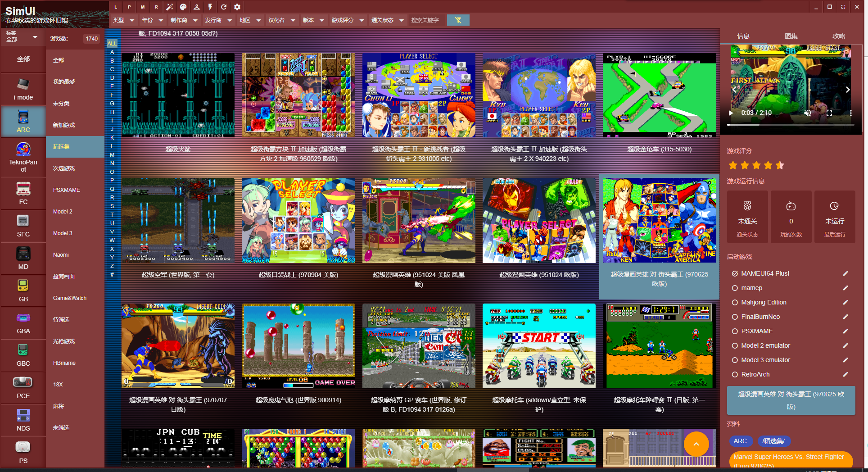
Task: Select Model 2 emulator radio
Action: (735, 345)
